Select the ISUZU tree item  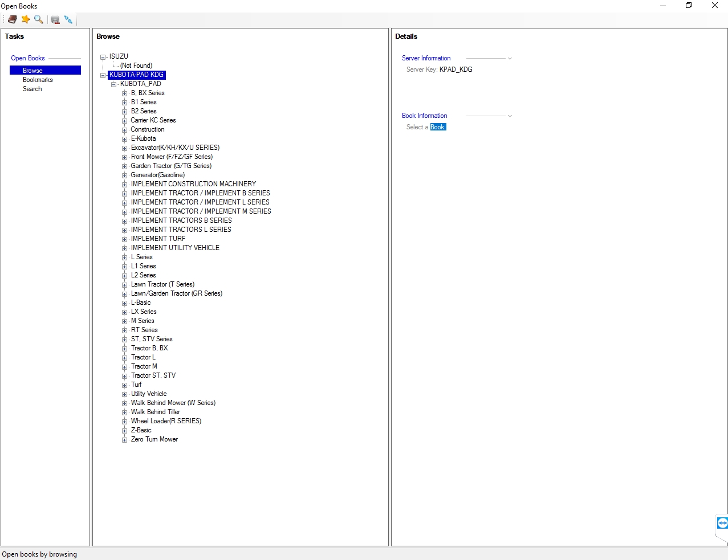(119, 56)
